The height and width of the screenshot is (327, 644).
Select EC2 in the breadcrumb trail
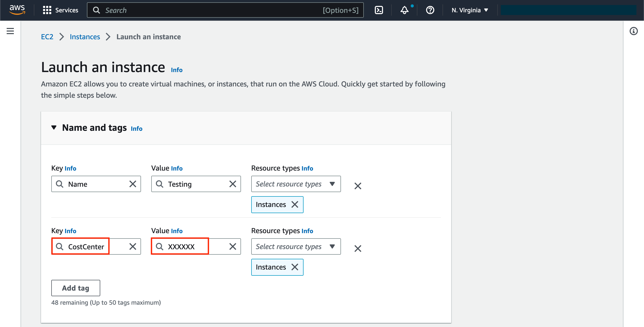click(x=47, y=37)
